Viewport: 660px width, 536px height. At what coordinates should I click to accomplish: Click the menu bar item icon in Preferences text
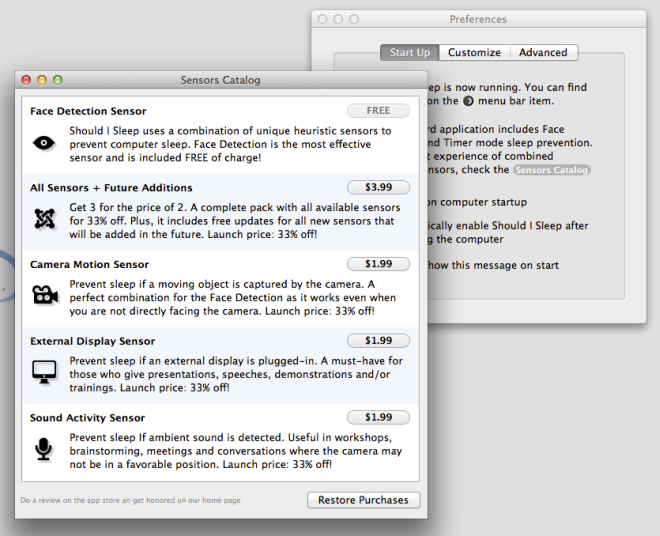(468, 101)
